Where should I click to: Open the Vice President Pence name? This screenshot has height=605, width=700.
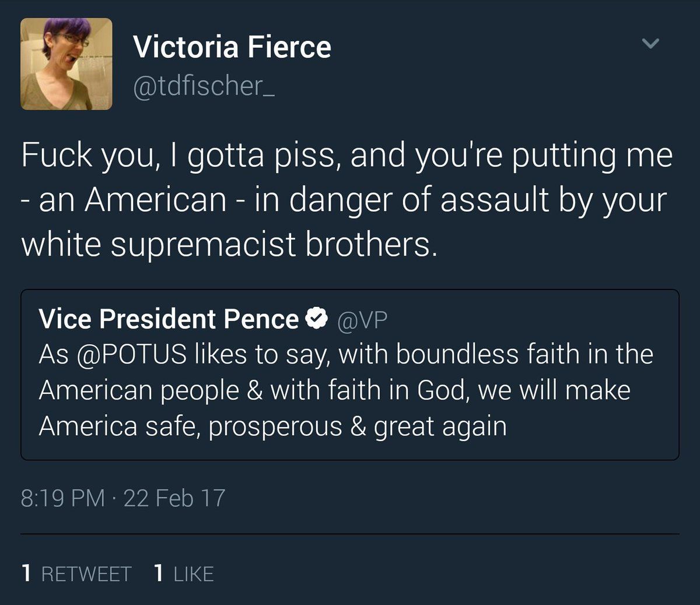tap(169, 319)
